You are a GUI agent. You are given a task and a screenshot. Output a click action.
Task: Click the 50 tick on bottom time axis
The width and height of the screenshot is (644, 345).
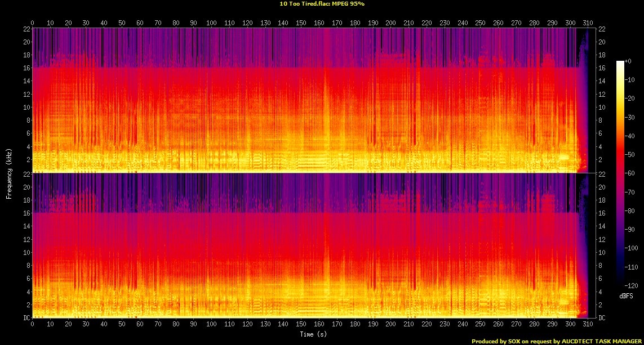coord(122,324)
